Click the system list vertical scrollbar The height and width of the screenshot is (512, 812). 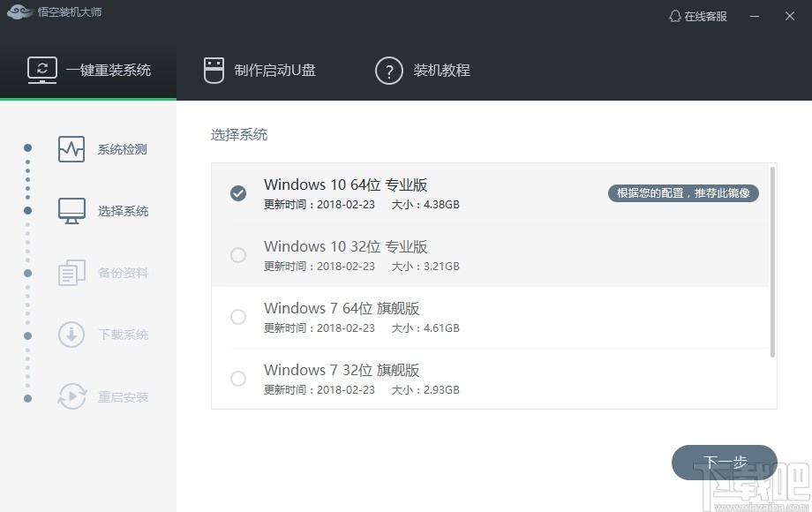coord(772,262)
